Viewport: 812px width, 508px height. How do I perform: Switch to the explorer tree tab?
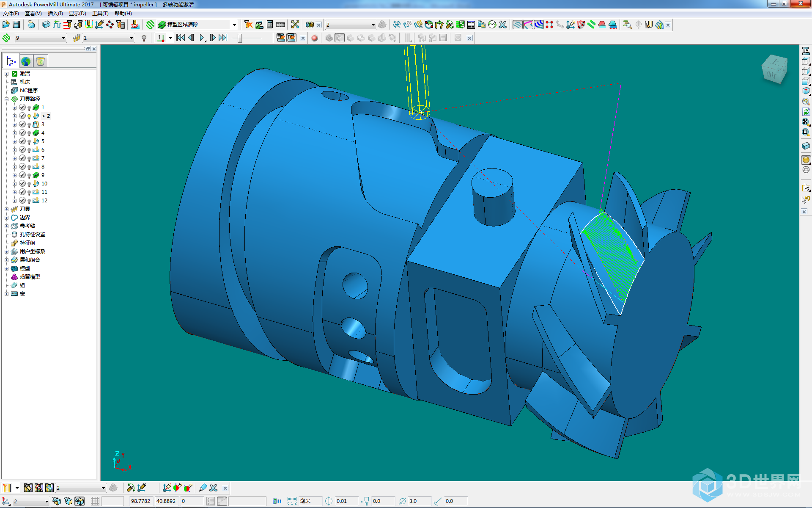11,61
